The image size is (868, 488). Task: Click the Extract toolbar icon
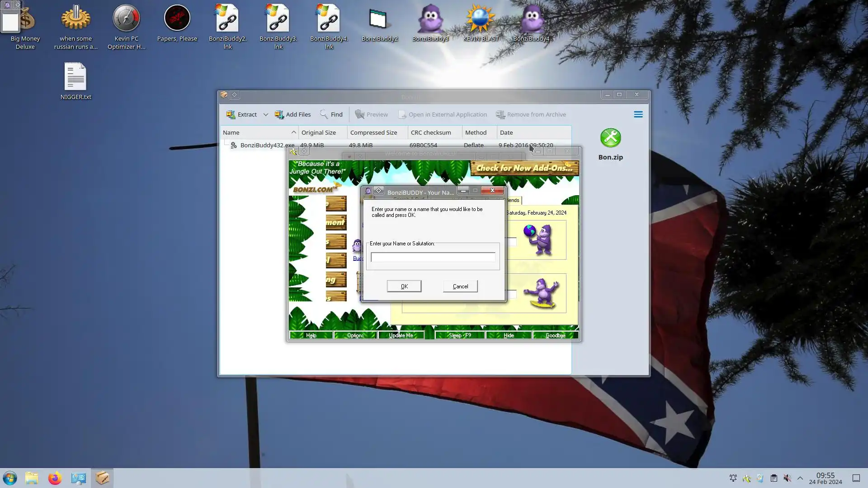[x=231, y=115]
